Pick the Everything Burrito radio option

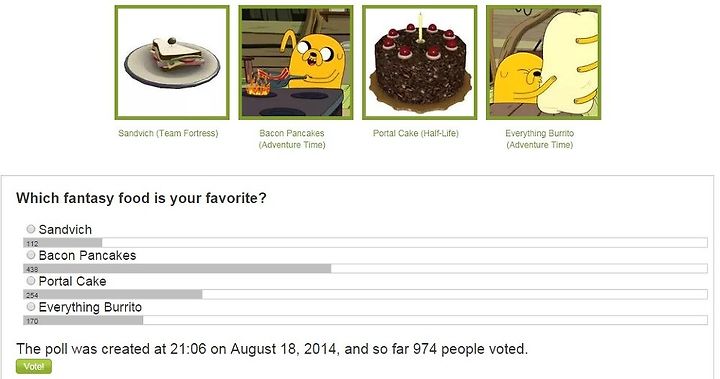(31, 306)
